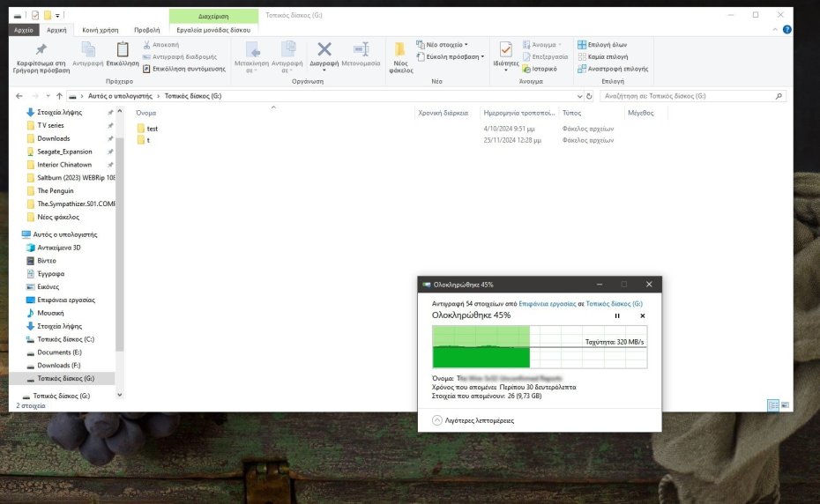This screenshot has height=504, width=820.
Task: Open Documents (E:) drive in sidebar
Action: pos(59,352)
